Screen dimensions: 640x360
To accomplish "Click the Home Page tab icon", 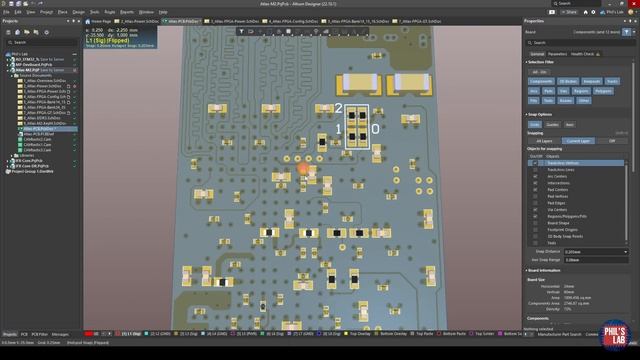I will click(x=87, y=21).
